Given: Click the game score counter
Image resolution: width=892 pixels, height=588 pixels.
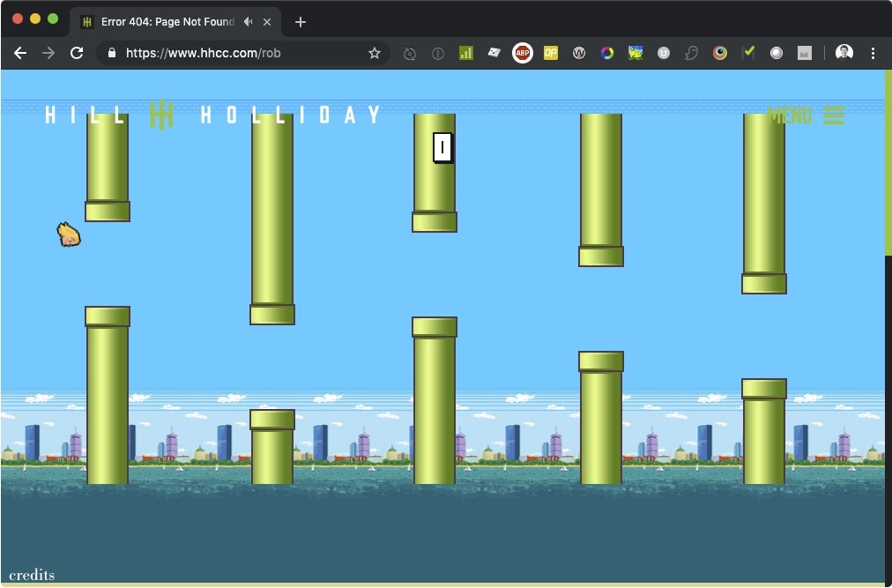Looking at the screenshot, I should (442, 148).
